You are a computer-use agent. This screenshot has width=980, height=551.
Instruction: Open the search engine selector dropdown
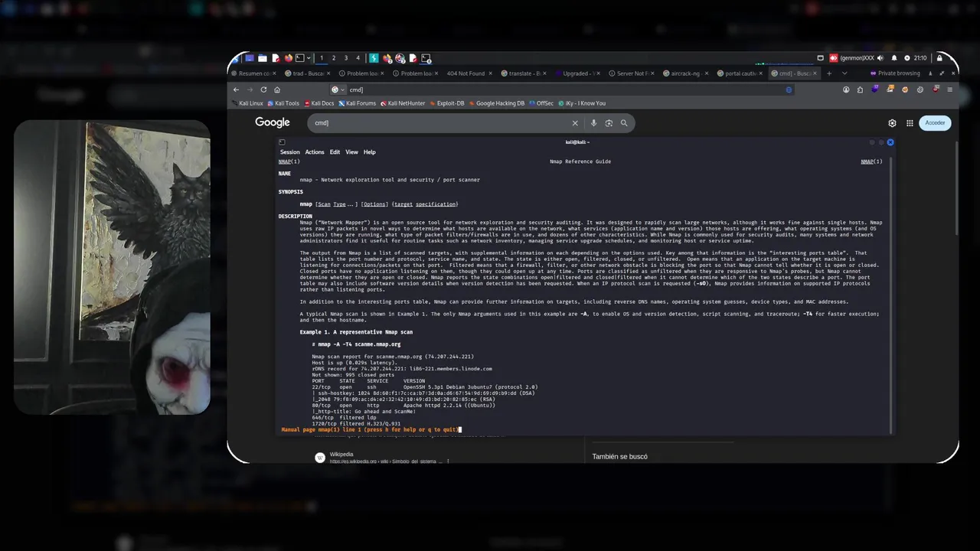[338, 90]
